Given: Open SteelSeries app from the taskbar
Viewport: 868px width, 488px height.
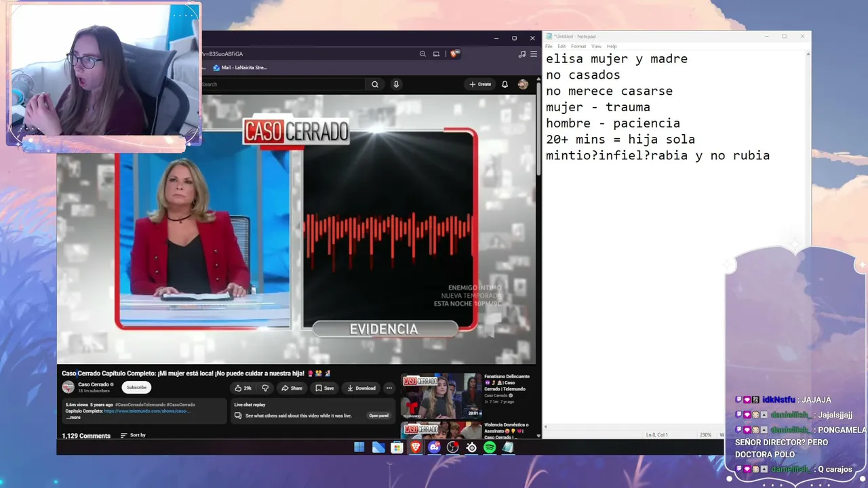Looking at the screenshot, I should click(x=471, y=447).
